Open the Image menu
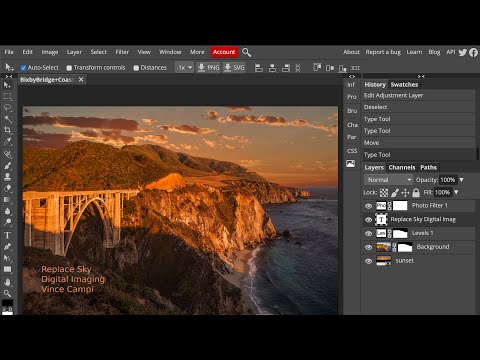Viewport: 480px width, 360px height. click(50, 52)
